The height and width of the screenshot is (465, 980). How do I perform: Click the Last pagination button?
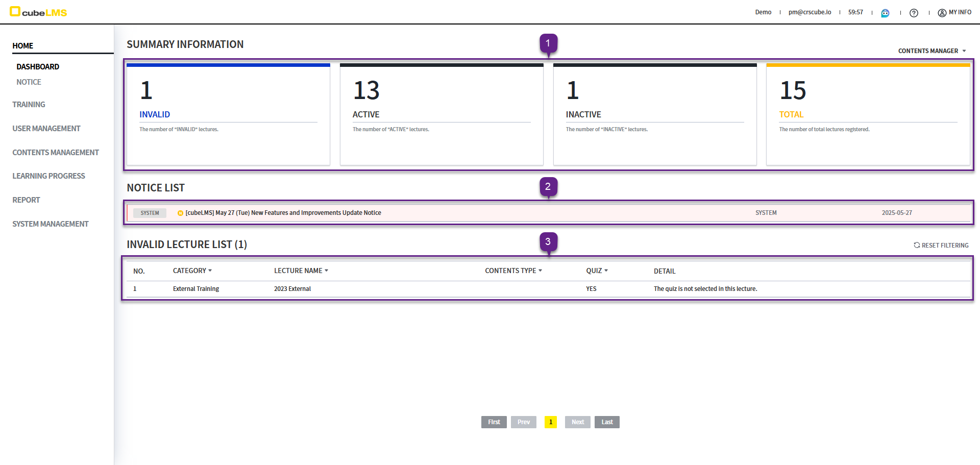pyautogui.click(x=607, y=422)
